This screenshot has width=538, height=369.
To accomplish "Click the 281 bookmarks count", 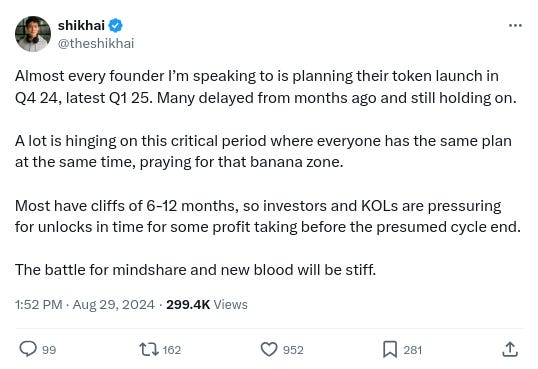I will coord(412,350).
